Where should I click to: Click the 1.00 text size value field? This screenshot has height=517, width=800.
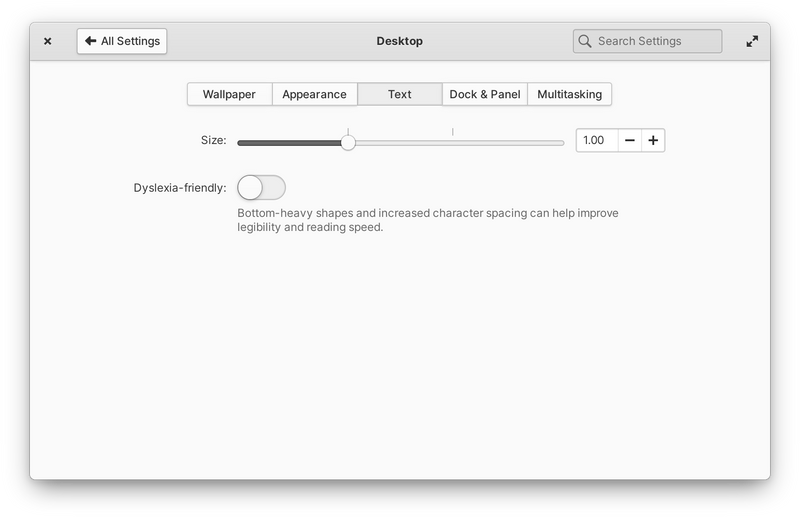[597, 140]
